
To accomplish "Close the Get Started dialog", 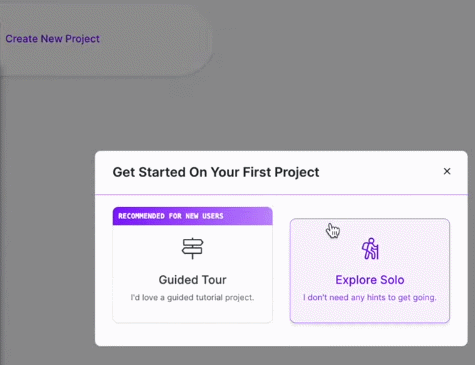I will [x=447, y=171].
